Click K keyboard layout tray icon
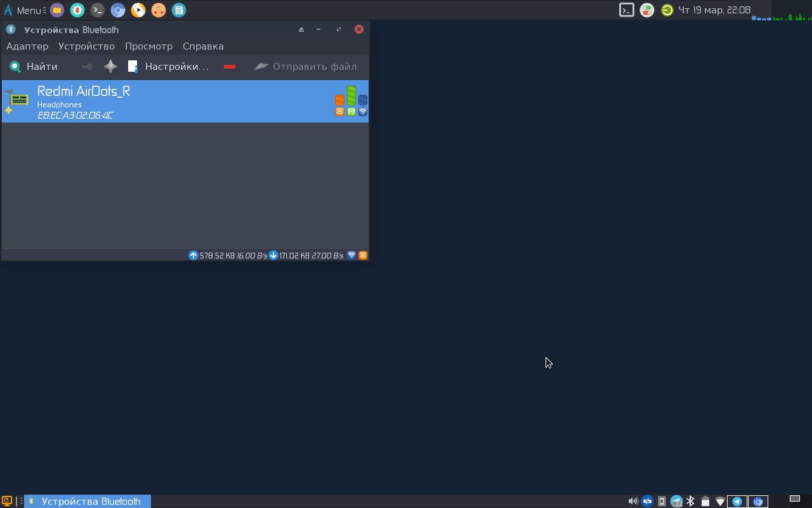Image resolution: width=812 pixels, height=508 pixels. [662, 501]
